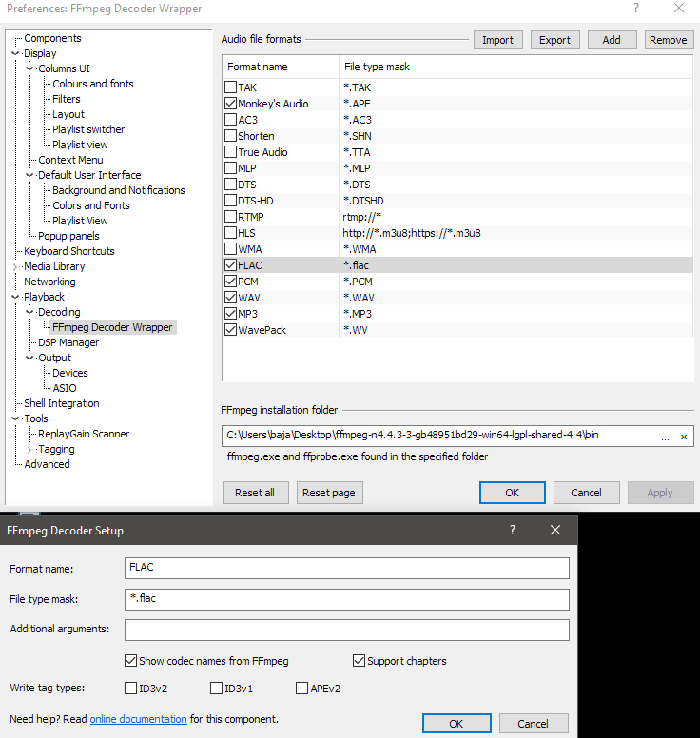Image resolution: width=700 pixels, height=738 pixels.
Task: Open help question mark in Preferences title bar
Action: (x=636, y=8)
